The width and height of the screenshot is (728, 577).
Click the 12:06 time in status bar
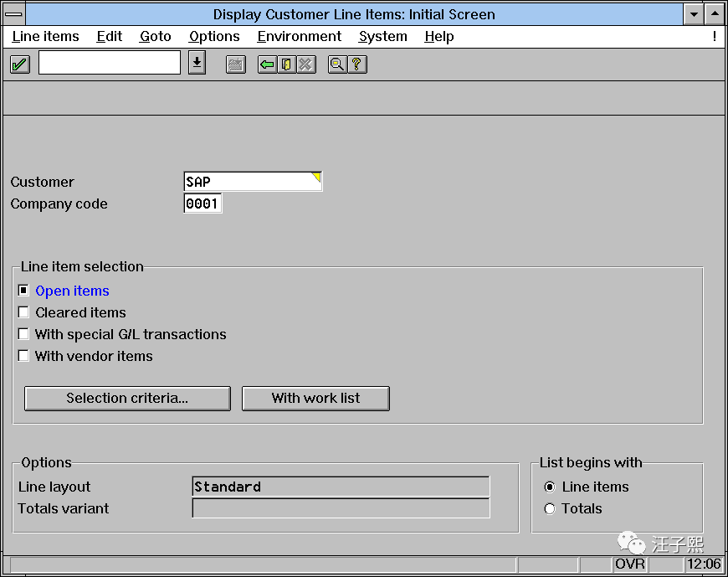coord(704,564)
